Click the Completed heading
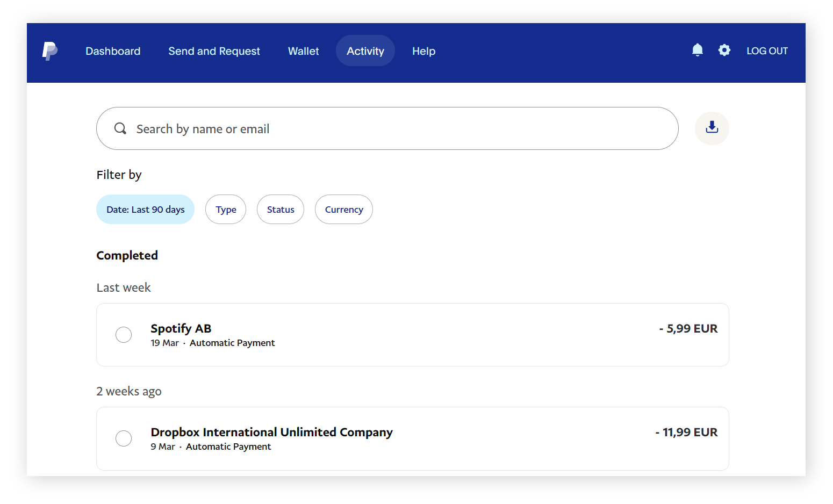The image size is (833, 504). [x=127, y=255]
